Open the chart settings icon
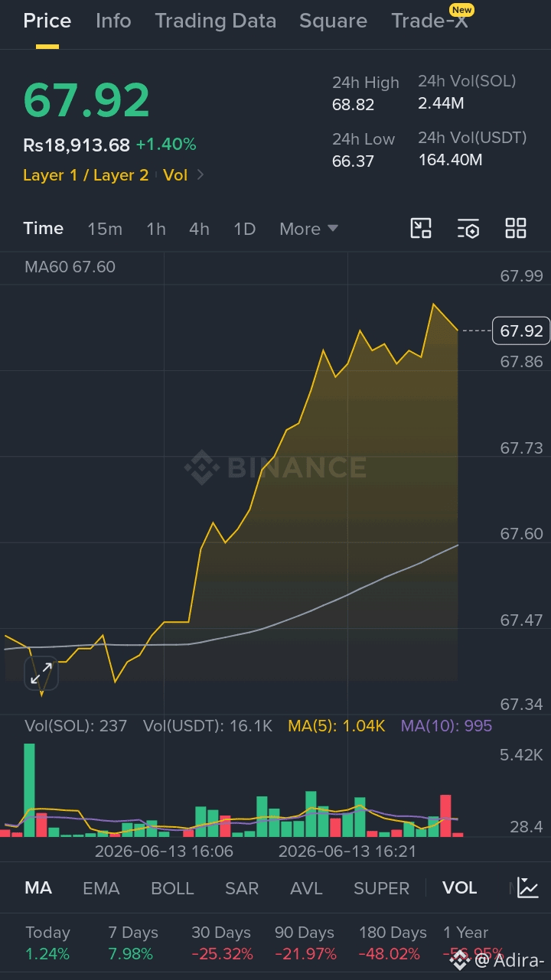Viewport: 551px width, 980px height. pos(468,228)
